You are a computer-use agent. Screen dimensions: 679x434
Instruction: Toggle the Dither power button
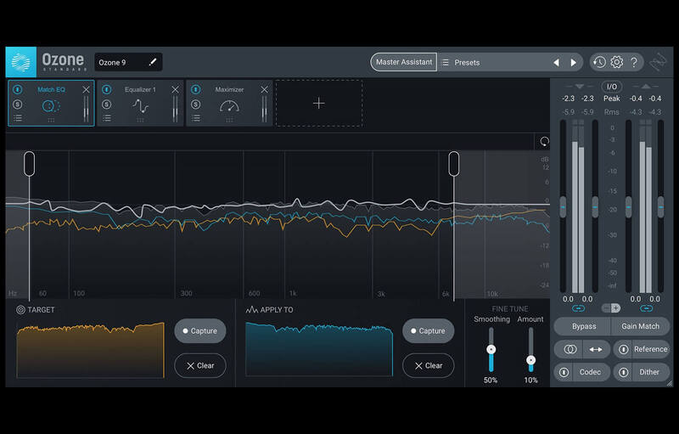tap(624, 372)
